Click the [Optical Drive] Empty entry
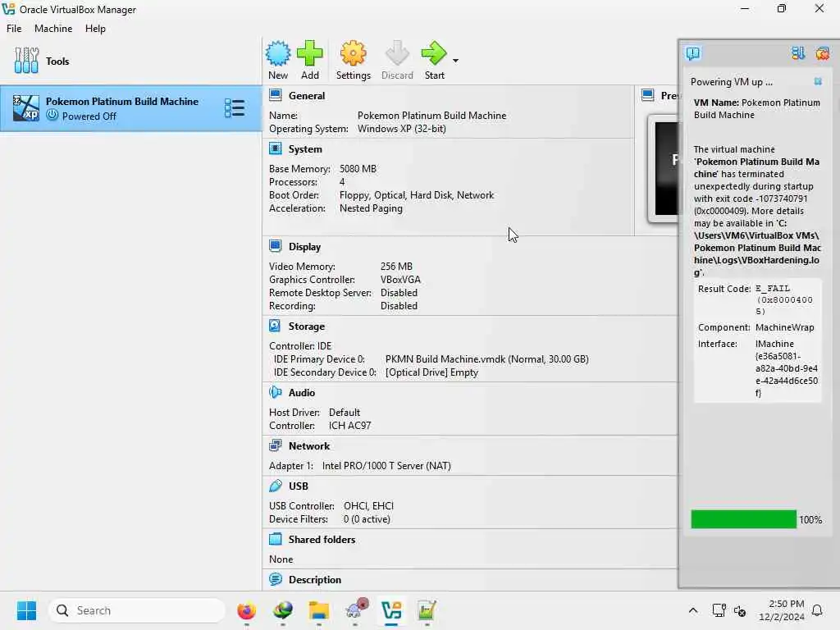This screenshot has height=630, width=840. pos(431,372)
